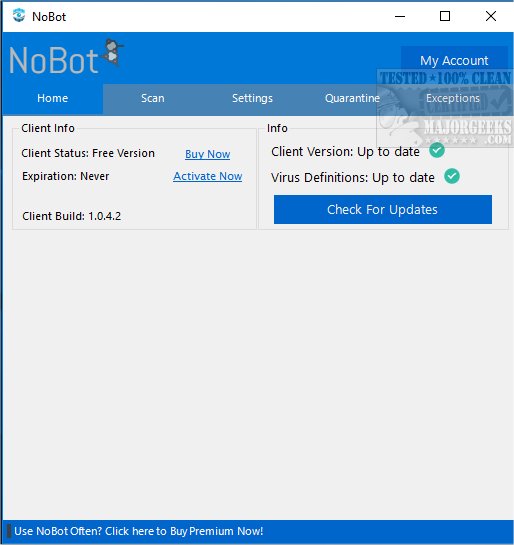Click the Client Status Free Version label

[88, 153]
